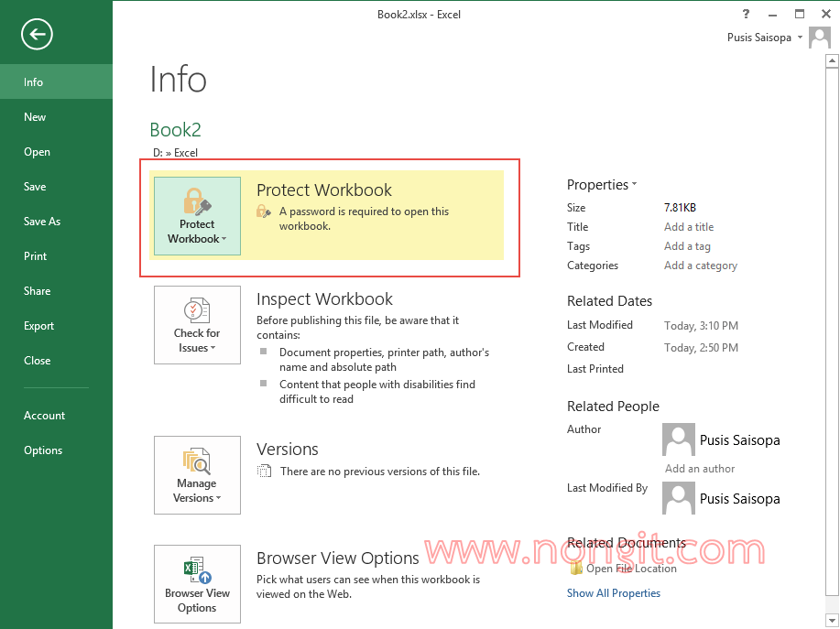Click the Browser View Options icon button
840x629 pixels.
point(197,584)
